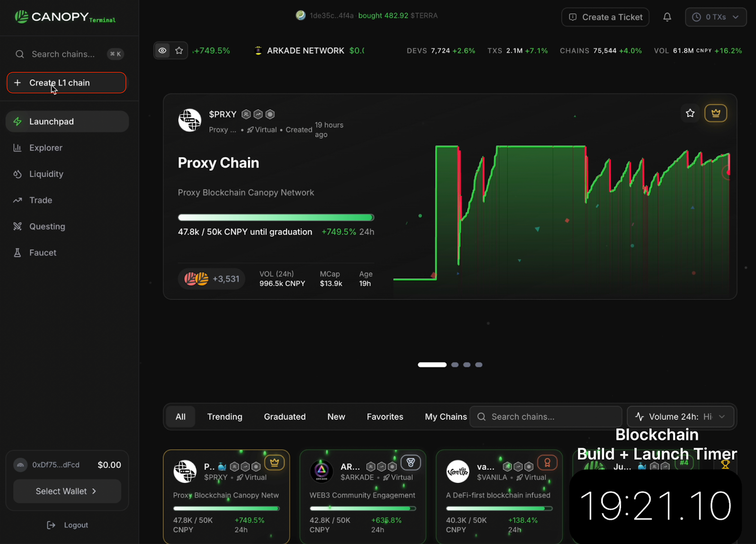
Task: Click the Vanilla chain logo
Action: point(458,471)
